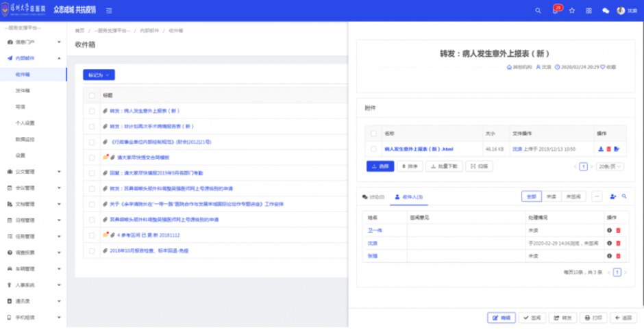This screenshot has width=644, height=330.
Task: Expand the 日程管理 sidebar menu
Action: tap(34, 220)
